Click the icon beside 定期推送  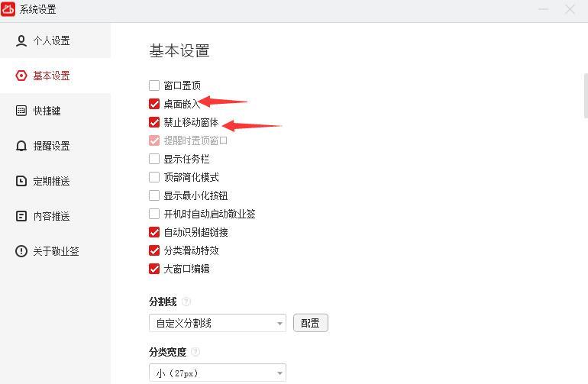tap(21, 181)
